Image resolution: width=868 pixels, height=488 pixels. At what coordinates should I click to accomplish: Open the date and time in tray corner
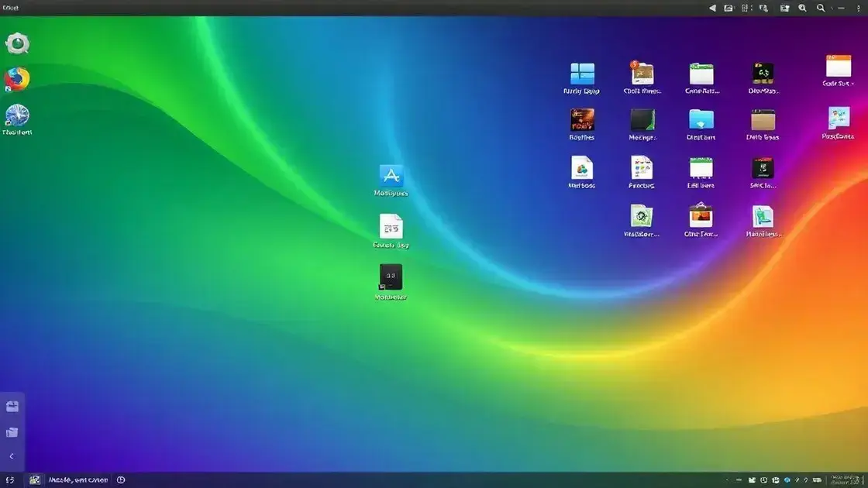846,479
